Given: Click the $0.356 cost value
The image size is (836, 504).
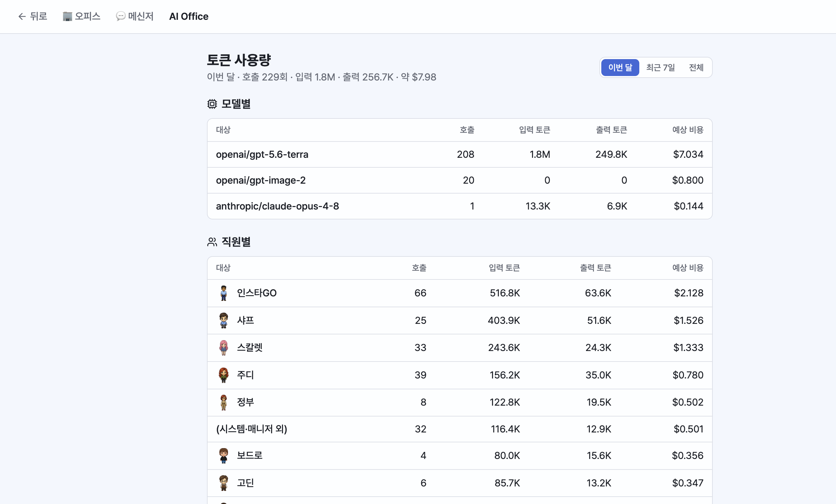Looking at the screenshot, I should coord(688,455).
